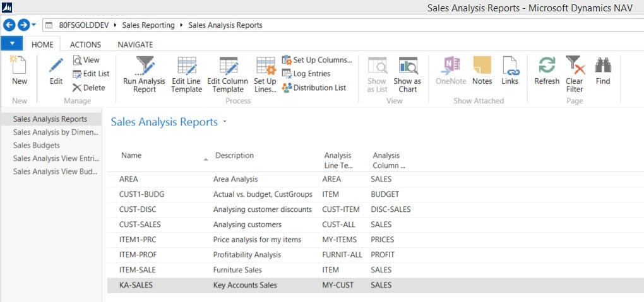Open navigation history dropdown arrow
The height and width of the screenshot is (302, 644).
coord(33,25)
